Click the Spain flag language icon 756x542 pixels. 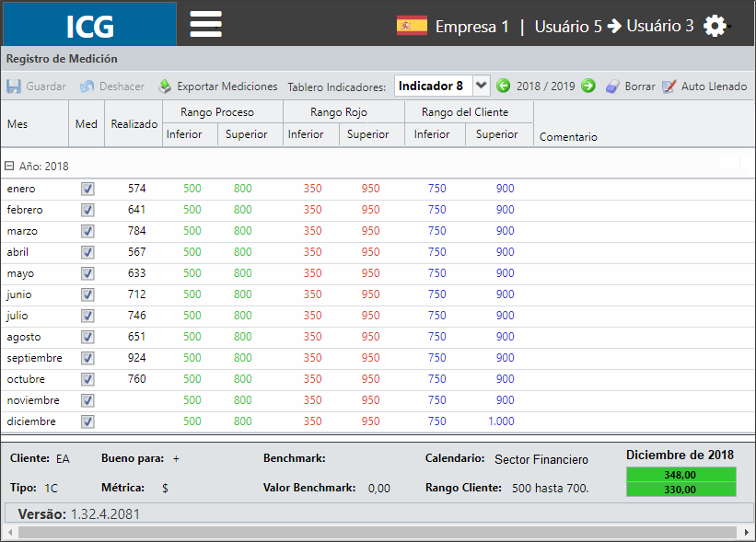[x=412, y=26]
